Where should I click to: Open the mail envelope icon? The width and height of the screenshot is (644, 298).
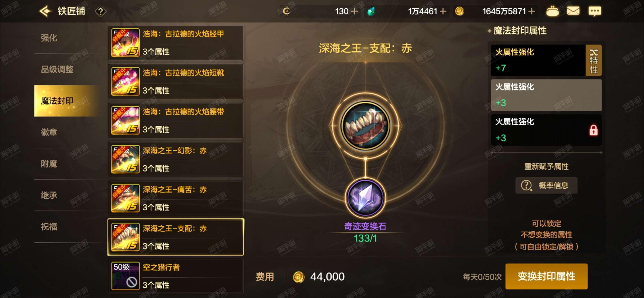pos(573,11)
